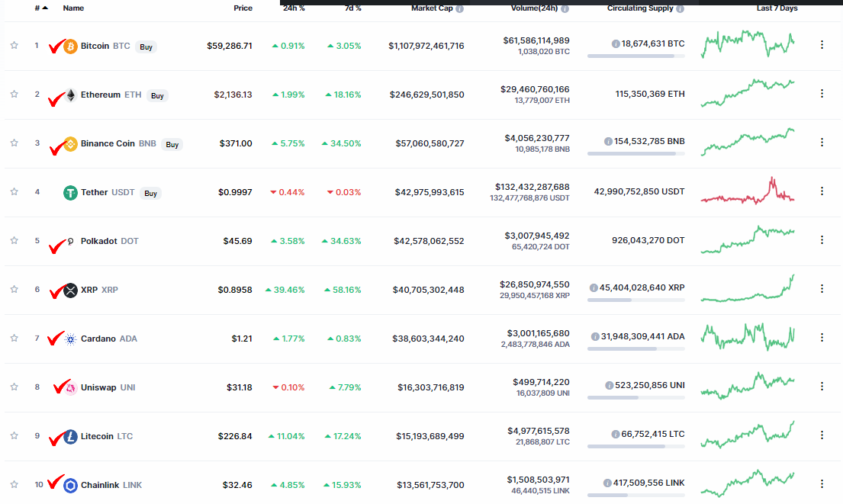Viewport: 843px width, 504px height.
Task: Sort by Name column header
Action: pyautogui.click(x=73, y=8)
